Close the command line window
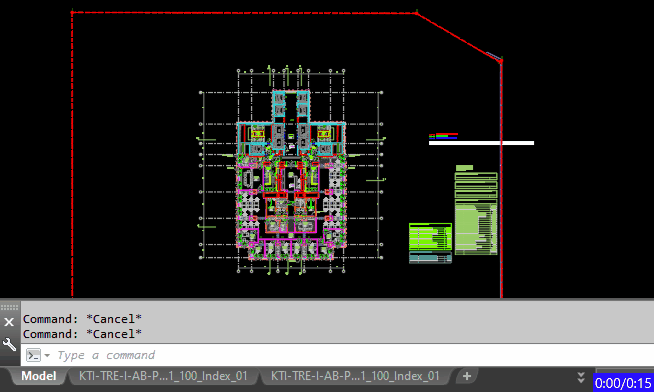The height and width of the screenshot is (392, 654). [9, 322]
